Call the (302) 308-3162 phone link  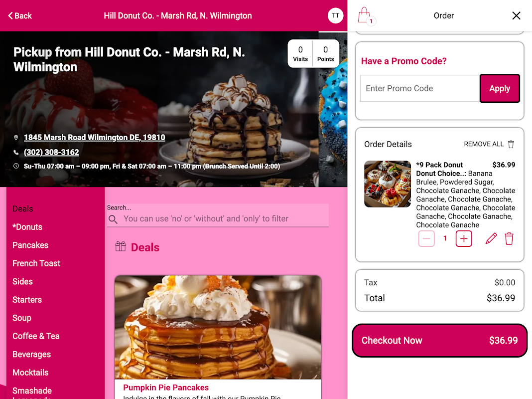coord(51,153)
